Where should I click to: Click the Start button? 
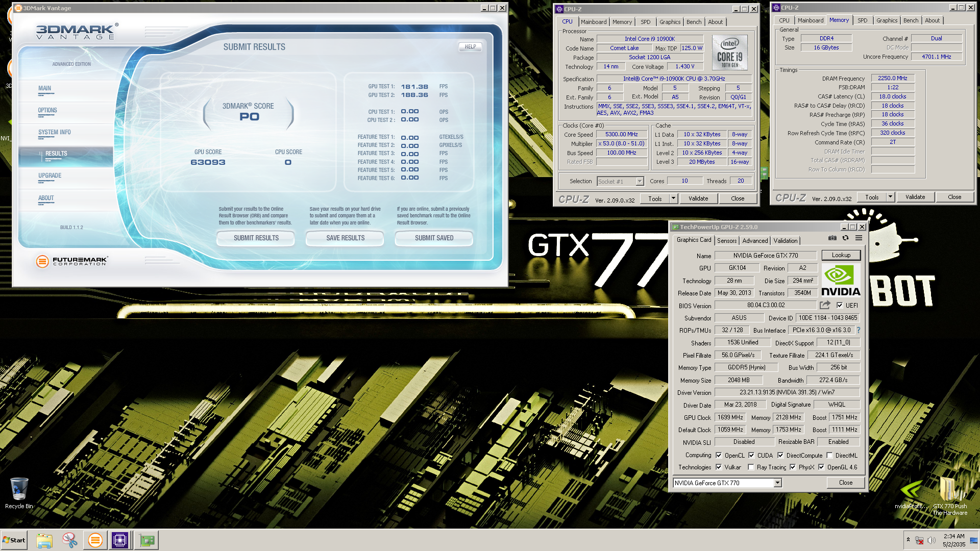14,540
